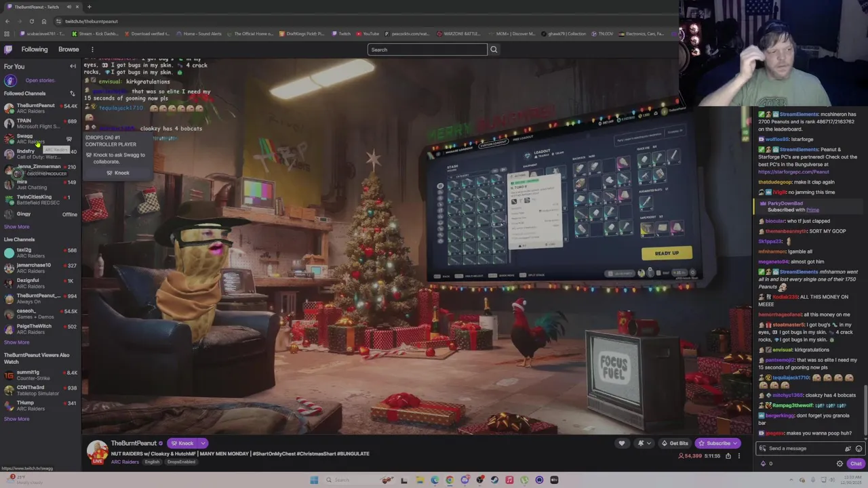Image resolution: width=868 pixels, height=488 pixels.
Task: Open Gingy offline channel
Action: coord(41,214)
